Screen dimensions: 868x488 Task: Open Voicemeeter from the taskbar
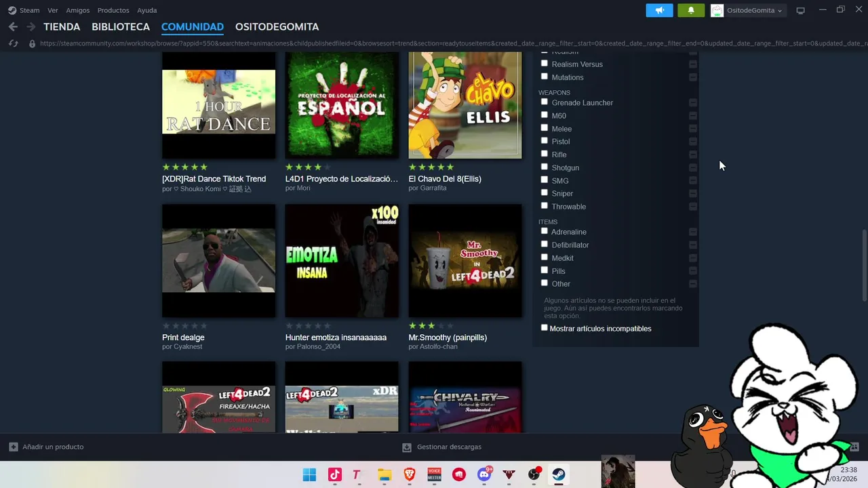click(x=434, y=474)
